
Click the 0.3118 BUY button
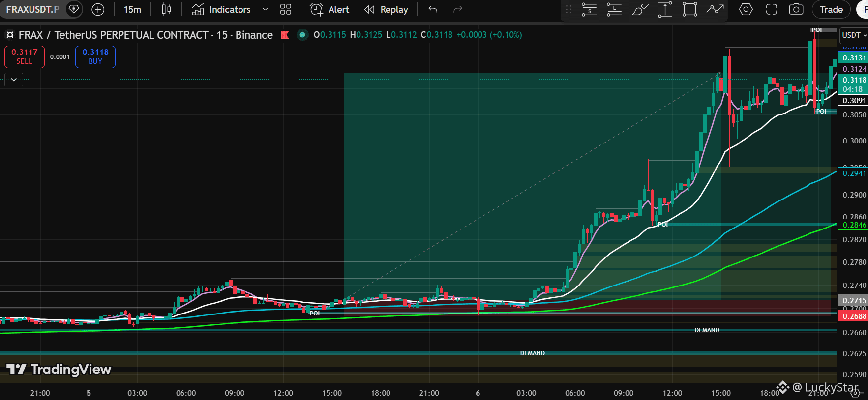pos(95,57)
